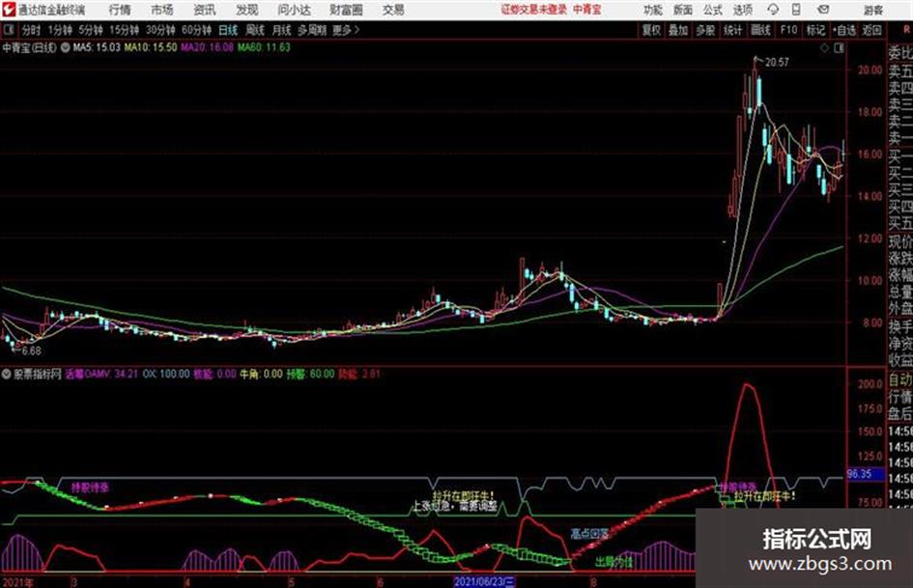The height and width of the screenshot is (588, 913).
Task: Click the mobile phone icon
Action: [796, 10]
